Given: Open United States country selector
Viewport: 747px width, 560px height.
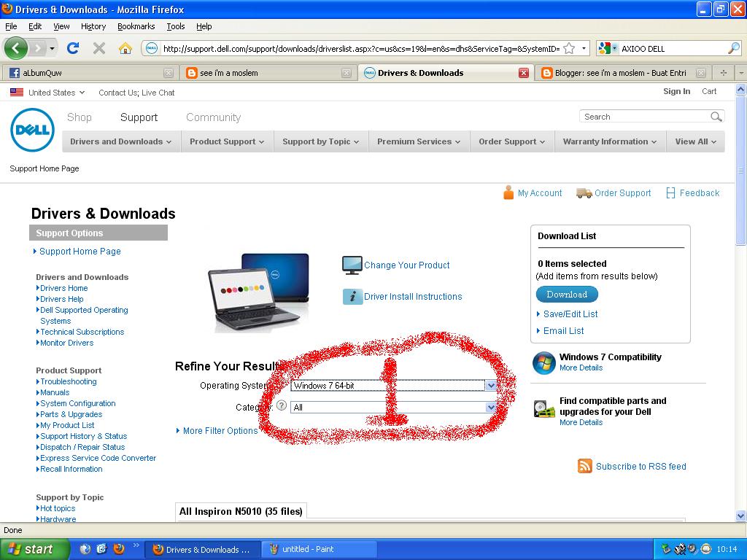Looking at the screenshot, I should 56,93.
